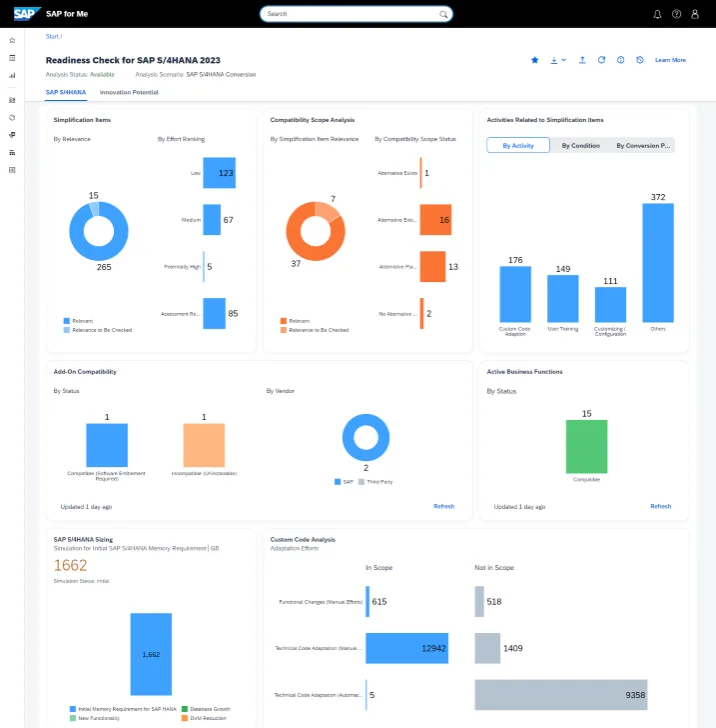
Task: Open the Learn More link
Action: tap(670, 60)
